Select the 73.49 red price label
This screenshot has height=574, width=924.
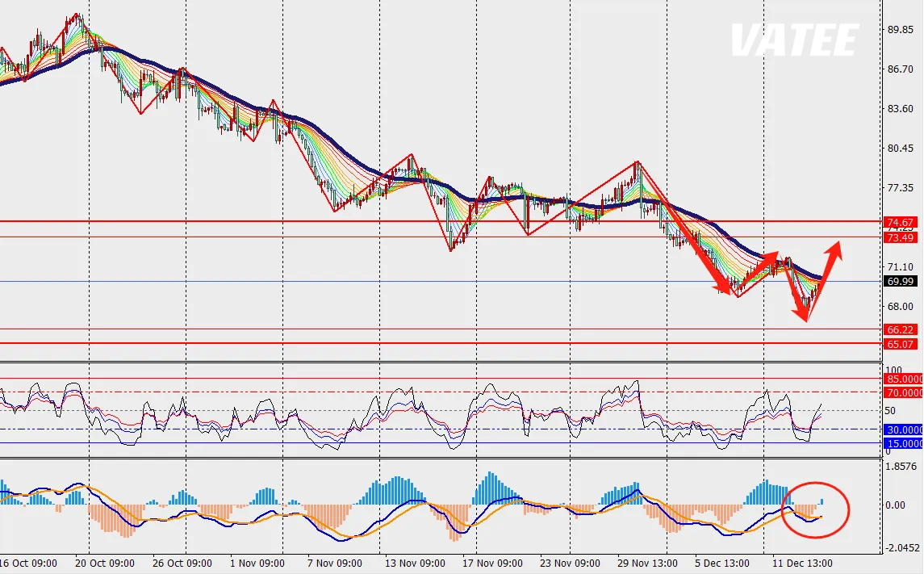[x=900, y=237]
